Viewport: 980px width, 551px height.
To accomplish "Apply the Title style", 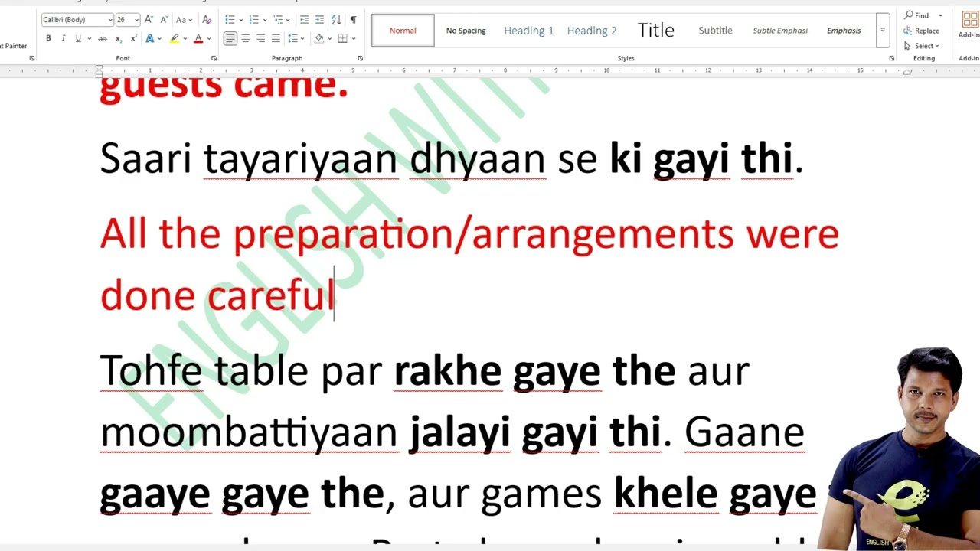I will (656, 31).
